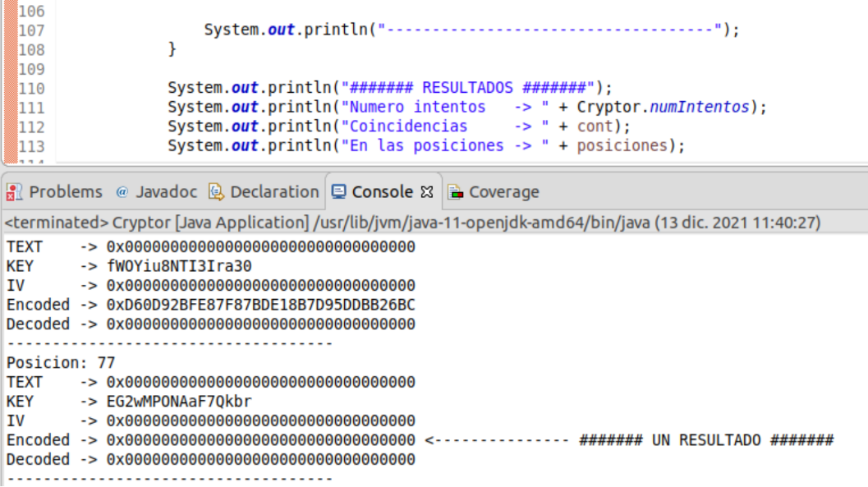This screenshot has width=868, height=487.
Task: Click line number 110 in the editor gutter
Action: point(31,88)
